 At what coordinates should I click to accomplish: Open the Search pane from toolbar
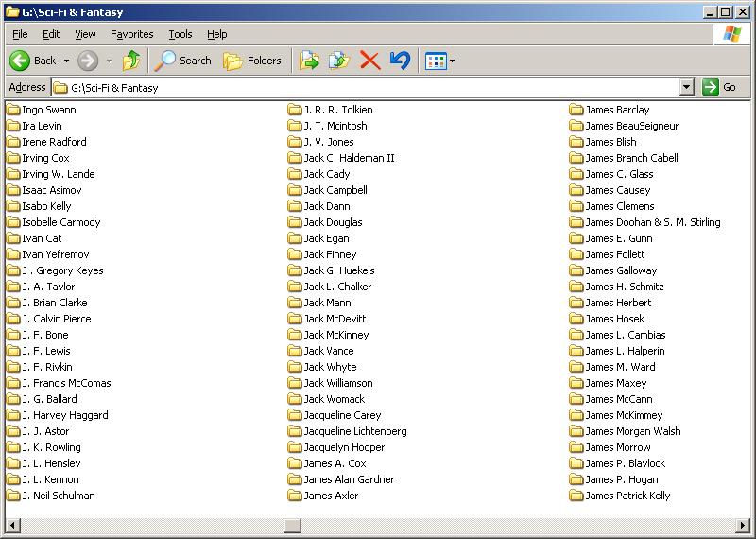coord(183,61)
